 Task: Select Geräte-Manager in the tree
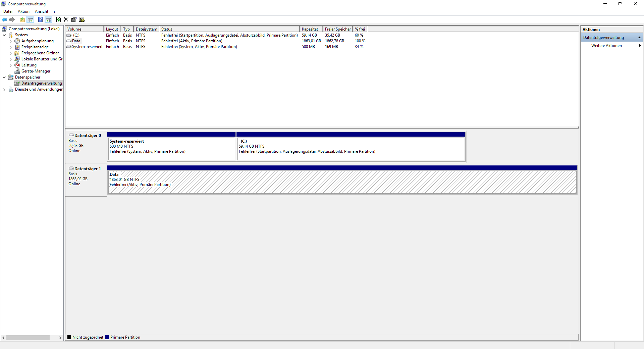tap(36, 71)
